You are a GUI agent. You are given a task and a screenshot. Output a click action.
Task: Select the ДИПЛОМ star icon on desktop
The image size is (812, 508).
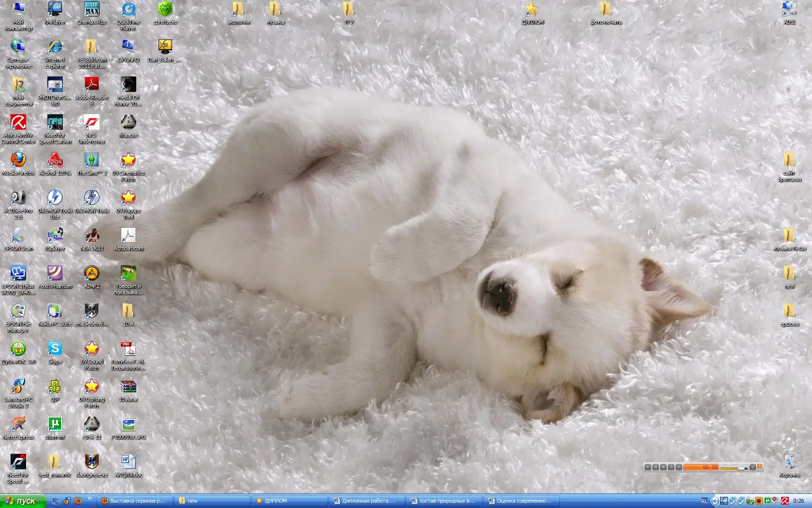[x=532, y=9]
